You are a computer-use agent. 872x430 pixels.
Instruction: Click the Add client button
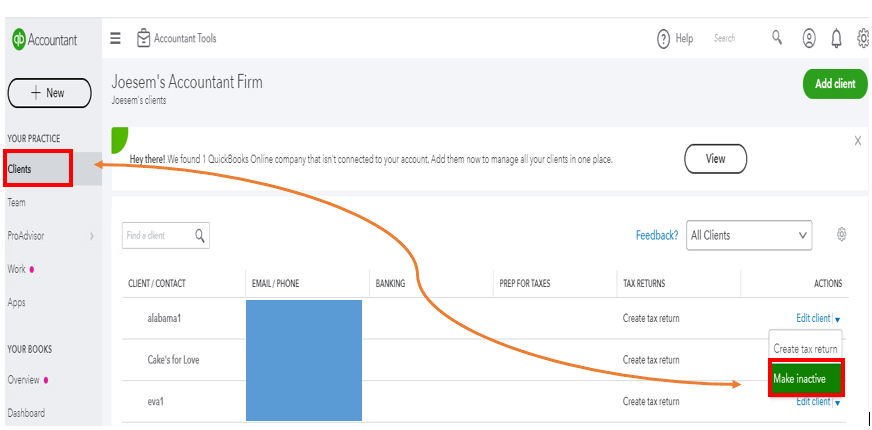(835, 84)
